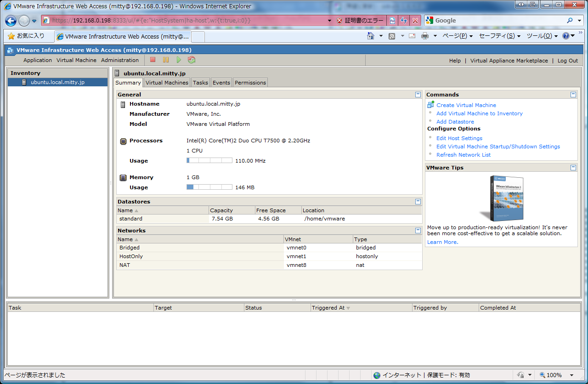Click the Learn More link
588x384 pixels.
click(x=443, y=242)
